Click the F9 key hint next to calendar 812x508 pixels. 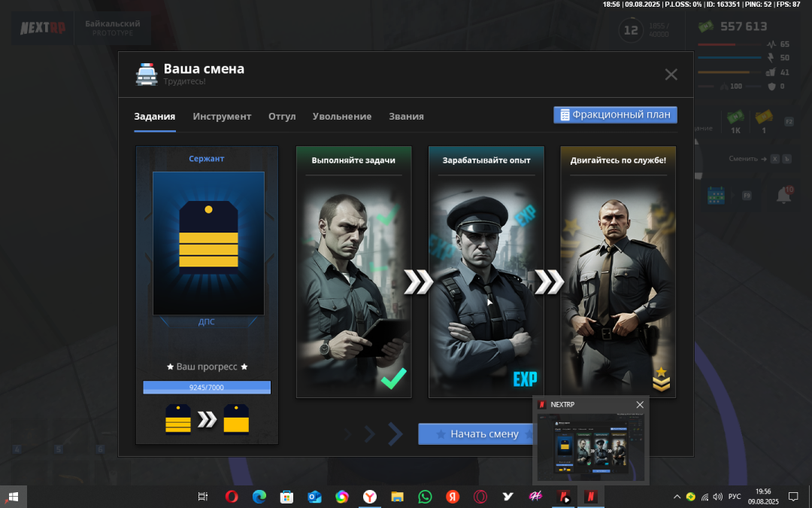pyautogui.click(x=747, y=196)
